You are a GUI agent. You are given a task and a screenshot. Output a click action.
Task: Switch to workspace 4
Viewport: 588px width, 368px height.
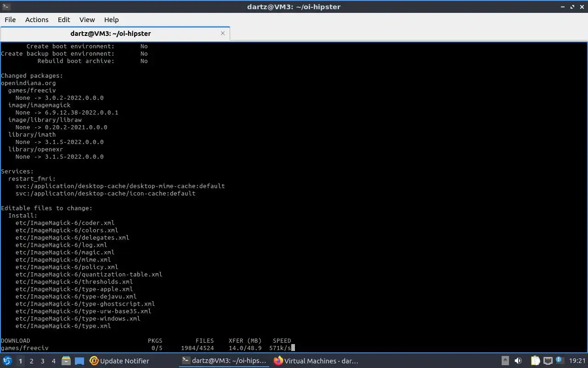click(53, 361)
